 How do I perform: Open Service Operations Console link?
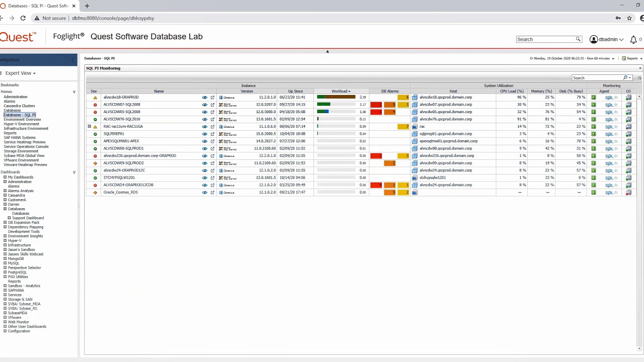26,147
